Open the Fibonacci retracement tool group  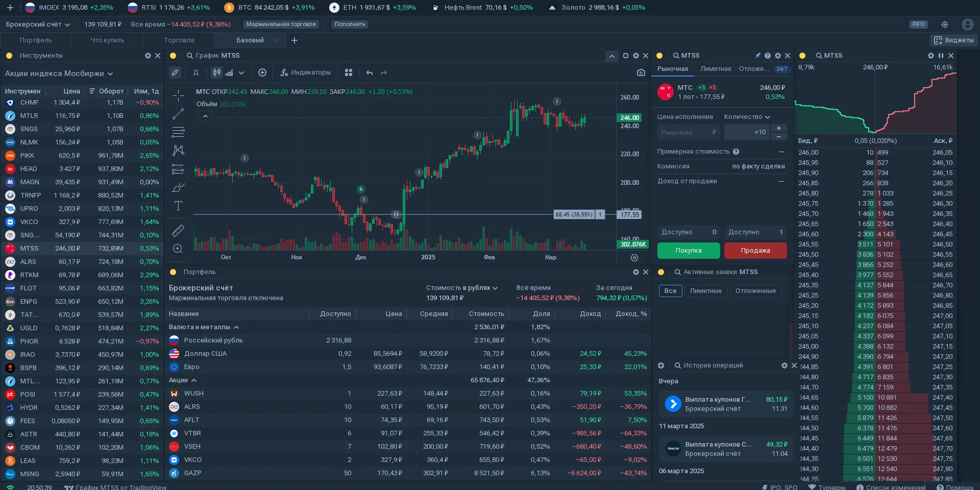pos(178,132)
